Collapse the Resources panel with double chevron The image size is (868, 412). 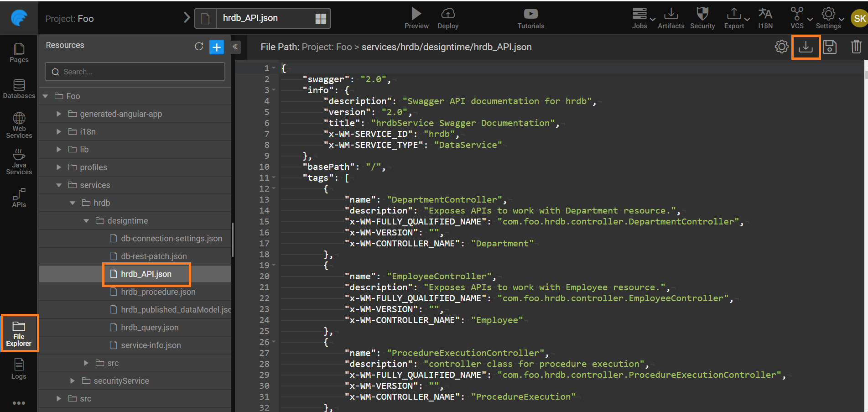(x=235, y=47)
